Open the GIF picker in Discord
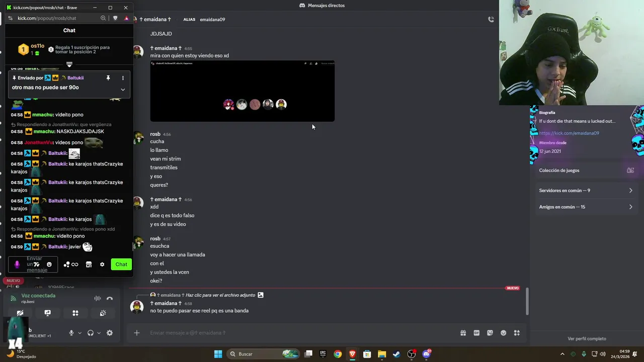The width and height of the screenshot is (644, 362). (x=476, y=333)
